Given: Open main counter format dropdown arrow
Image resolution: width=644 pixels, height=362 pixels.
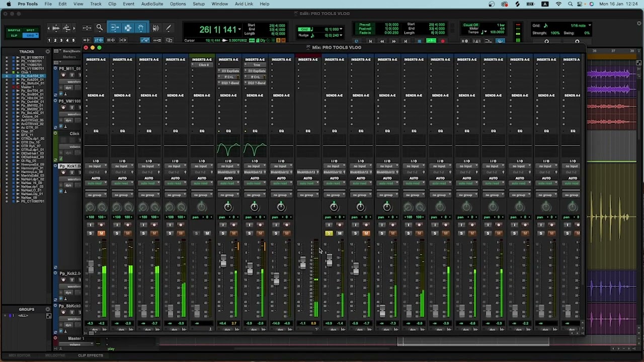Looking at the screenshot, I should 239,29.
